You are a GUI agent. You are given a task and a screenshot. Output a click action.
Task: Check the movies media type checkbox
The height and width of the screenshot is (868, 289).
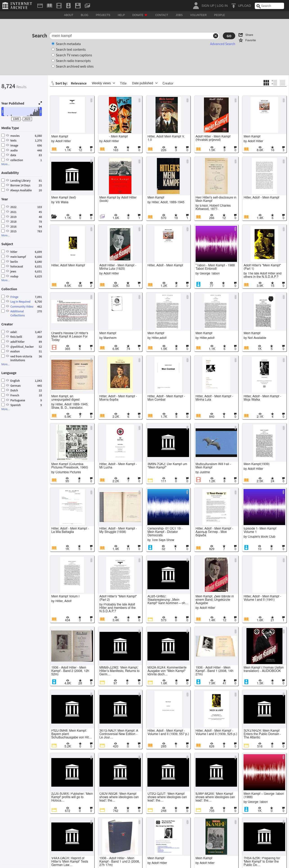click(x=3, y=135)
